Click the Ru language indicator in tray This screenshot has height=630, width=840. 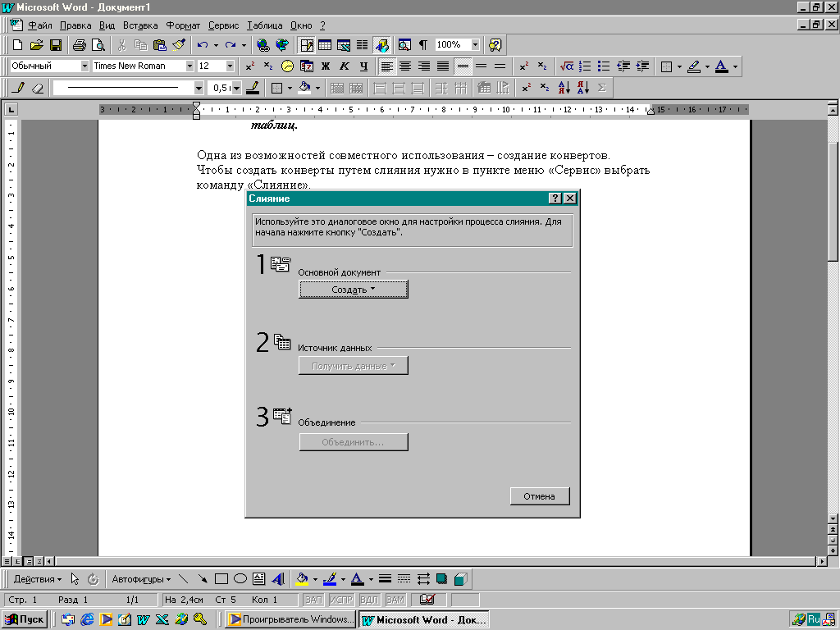pyautogui.click(x=814, y=619)
